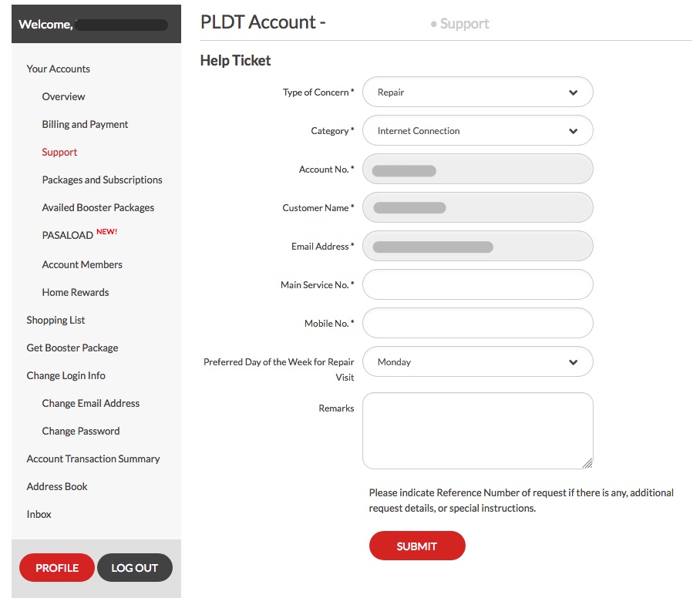Image resolution: width=700 pixels, height=598 pixels.
Task: Open the Preferred Day of the Week dropdown
Action: (x=477, y=361)
